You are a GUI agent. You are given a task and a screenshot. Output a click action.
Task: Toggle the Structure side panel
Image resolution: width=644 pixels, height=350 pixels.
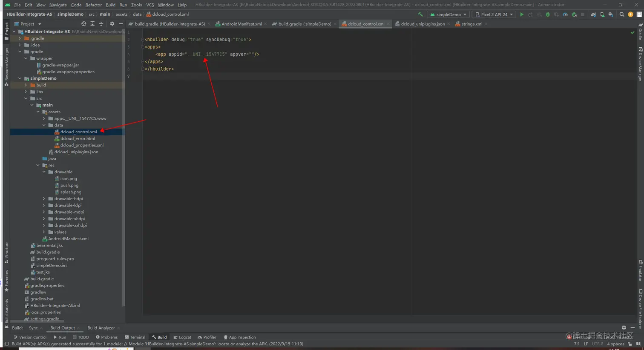6,252
